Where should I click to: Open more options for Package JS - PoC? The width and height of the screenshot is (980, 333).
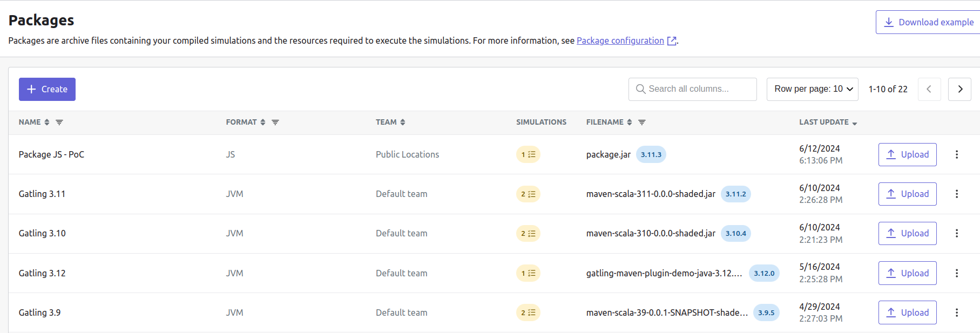(x=957, y=154)
